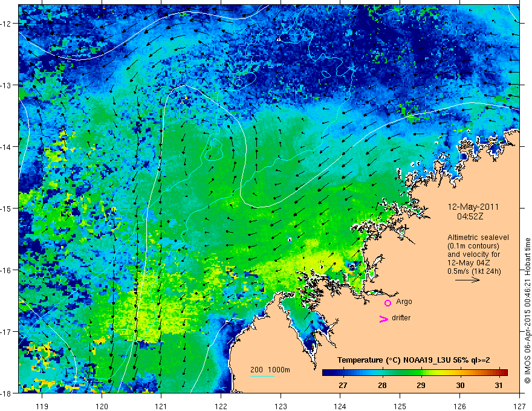Click the 'Altimetric sealevel' caption line
This screenshot has width=532, height=411.
(x=478, y=238)
